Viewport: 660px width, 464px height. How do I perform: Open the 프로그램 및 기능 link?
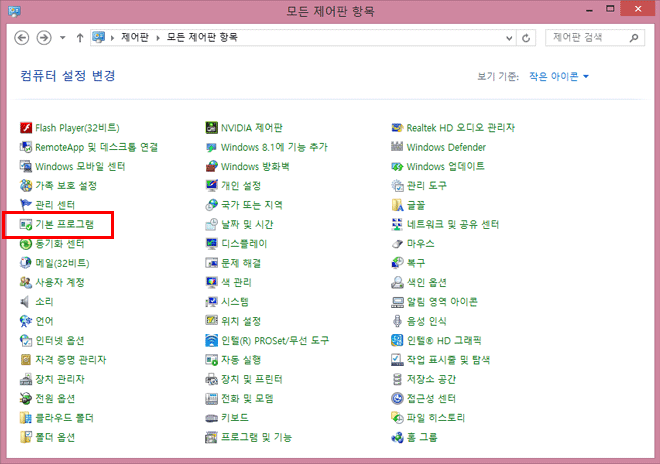[x=256, y=437]
